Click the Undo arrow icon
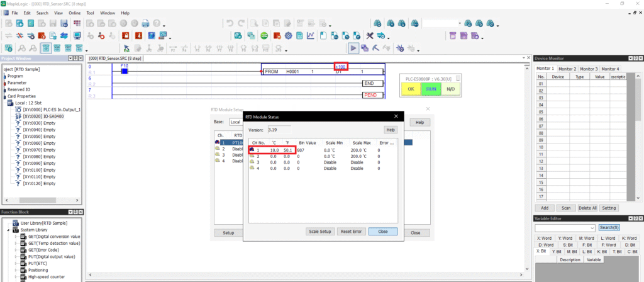 pyautogui.click(x=230, y=23)
